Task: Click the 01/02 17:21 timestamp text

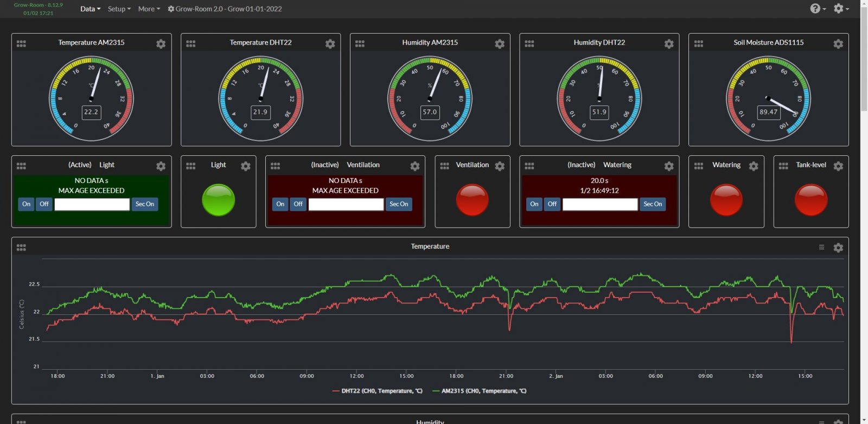Action: pyautogui.click(x=38, y=13)
